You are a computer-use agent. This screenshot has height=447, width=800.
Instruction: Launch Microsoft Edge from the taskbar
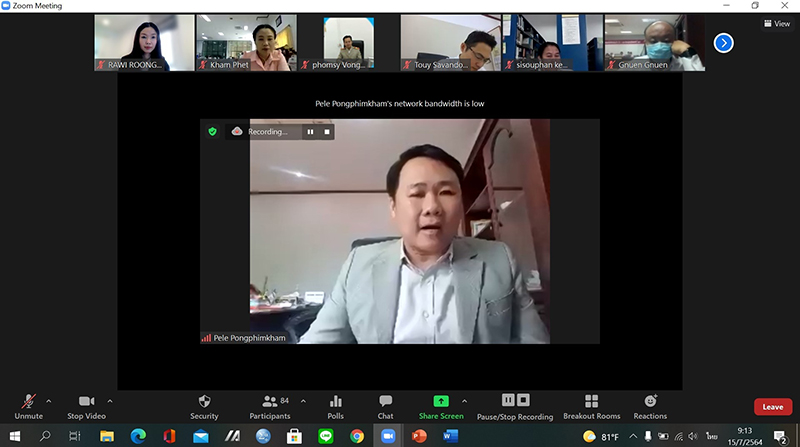click(138, 436)
